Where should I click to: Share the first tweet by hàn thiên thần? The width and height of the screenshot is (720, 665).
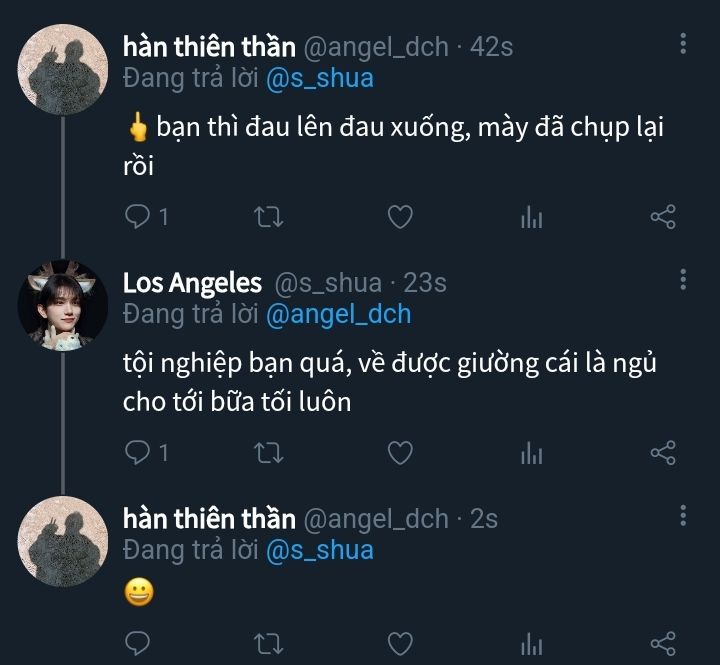(663, 216)
